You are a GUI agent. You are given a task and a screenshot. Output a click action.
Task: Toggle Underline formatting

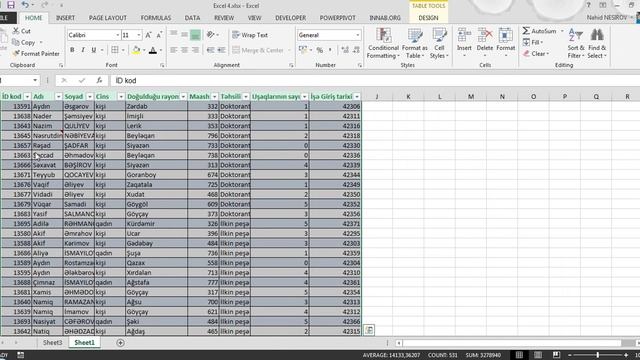[x=93, y=50]
